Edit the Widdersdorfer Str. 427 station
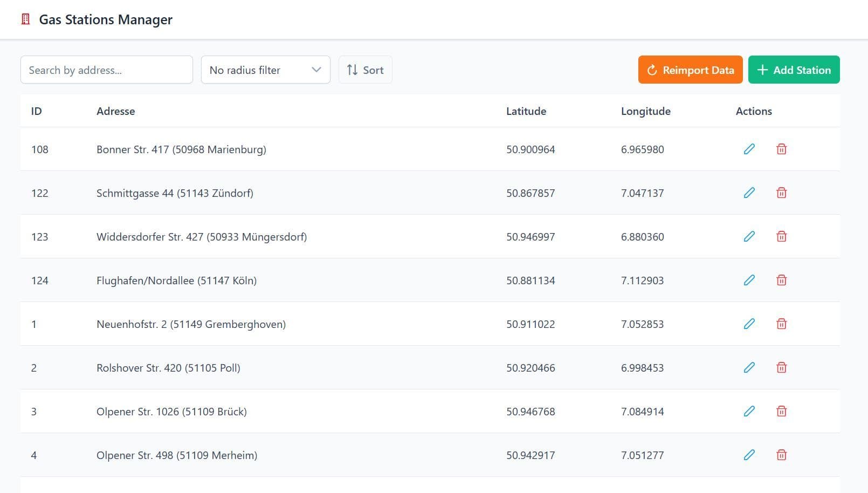The image size is (868, 493). click(x=749, y=236)
